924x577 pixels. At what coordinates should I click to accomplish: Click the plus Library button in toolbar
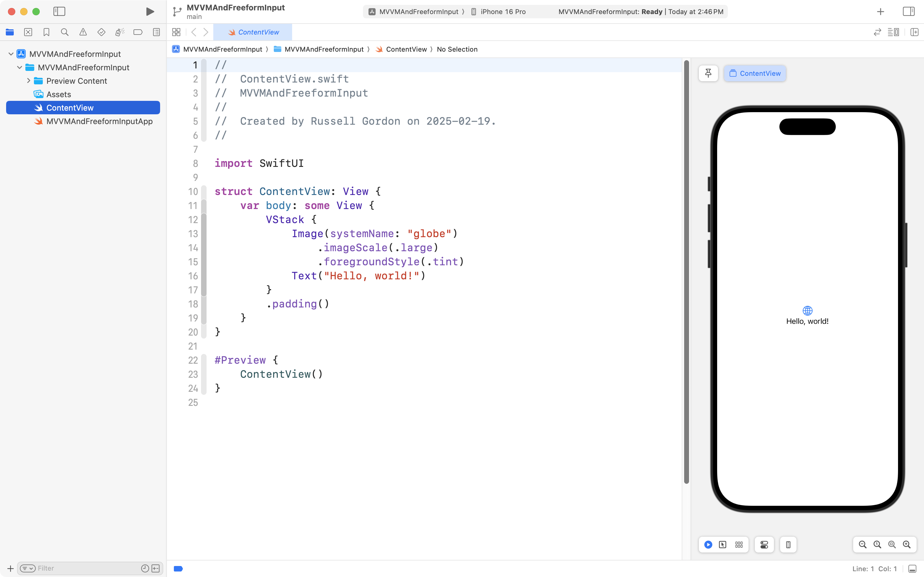(880, 11)
